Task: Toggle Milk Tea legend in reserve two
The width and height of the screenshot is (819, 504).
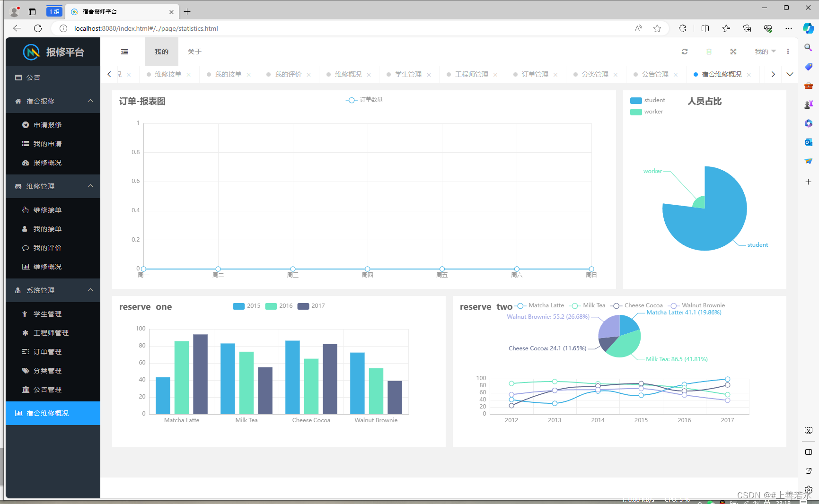Action: point(588,305)
